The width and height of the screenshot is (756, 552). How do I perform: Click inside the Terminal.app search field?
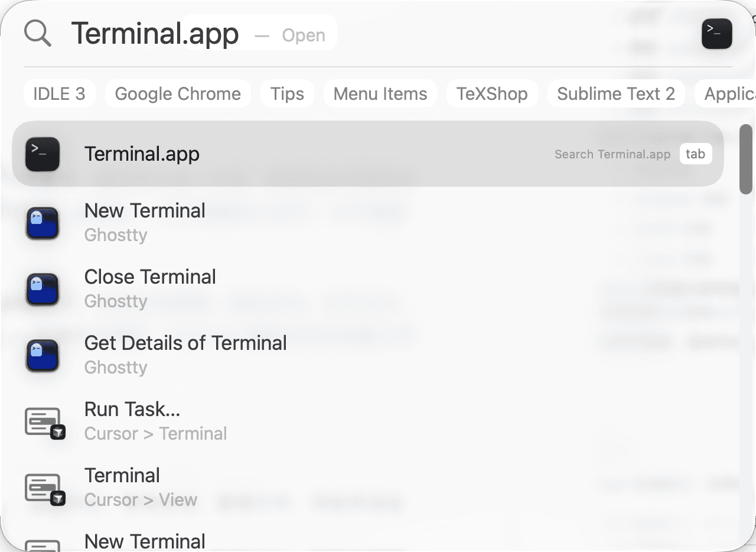pos(155,34)
